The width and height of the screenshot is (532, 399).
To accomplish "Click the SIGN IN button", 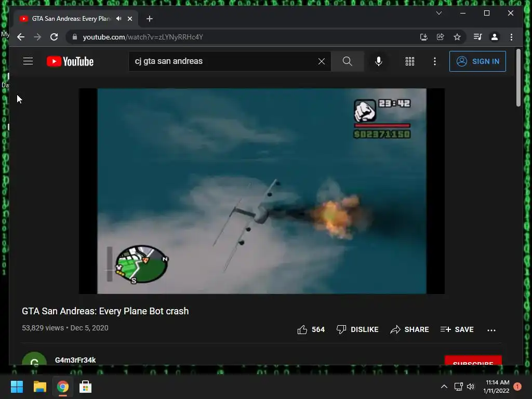I will [x=477, y=61].
